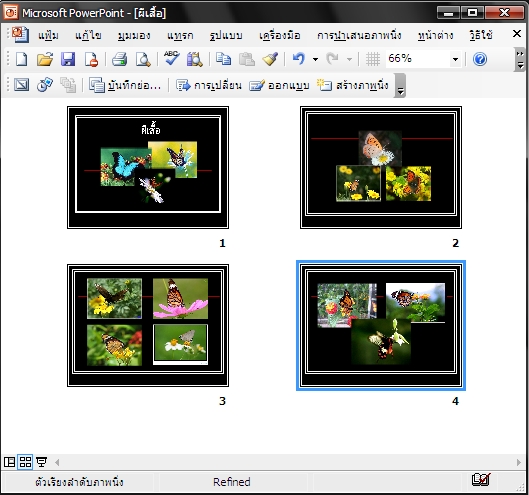Click the Rehearse Timings clock icon
Image resolution: width=529 pixels, height=495 pixels.
tap(45, 85)
